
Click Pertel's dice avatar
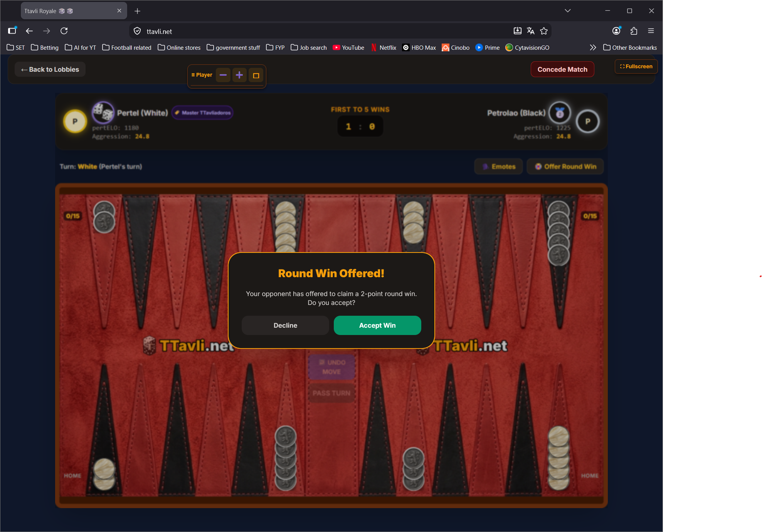click(x=103, y=112)
